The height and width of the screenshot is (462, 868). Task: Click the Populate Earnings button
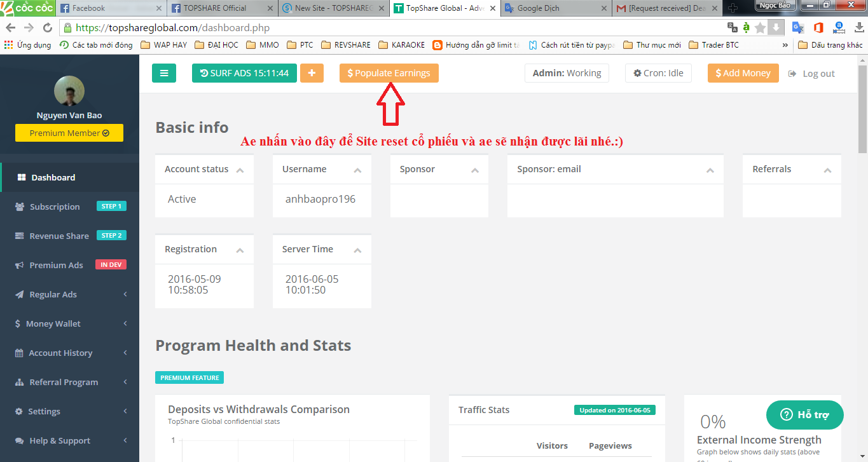pos(389,73)
